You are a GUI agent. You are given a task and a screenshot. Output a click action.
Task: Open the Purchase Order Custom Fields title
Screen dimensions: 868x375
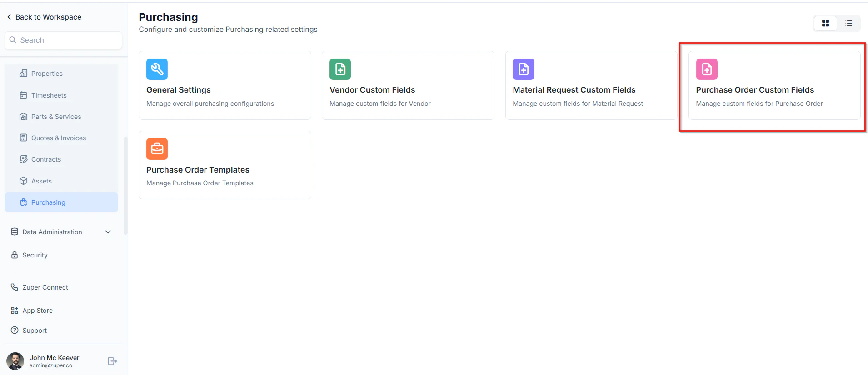pos(755,90)
